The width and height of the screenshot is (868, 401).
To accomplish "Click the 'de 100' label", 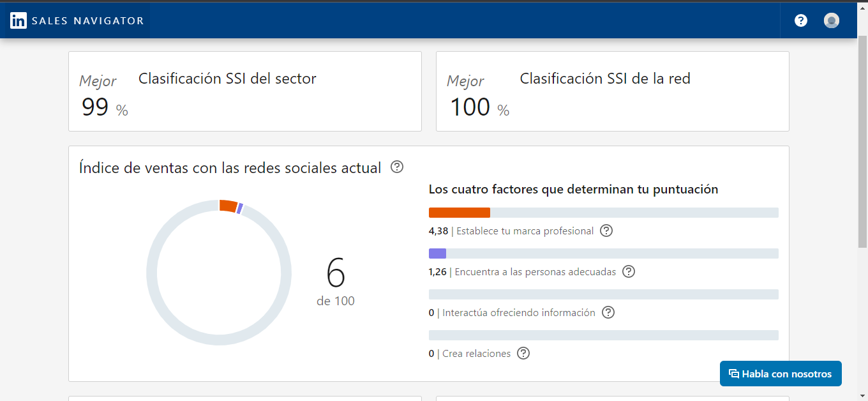I will pyautogui.click(x=336, y=301).
